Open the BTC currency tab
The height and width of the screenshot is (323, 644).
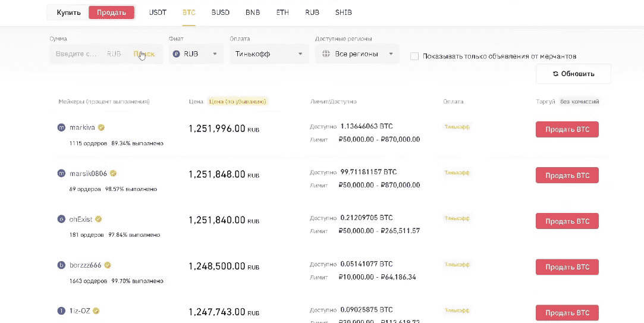point(189,12)
